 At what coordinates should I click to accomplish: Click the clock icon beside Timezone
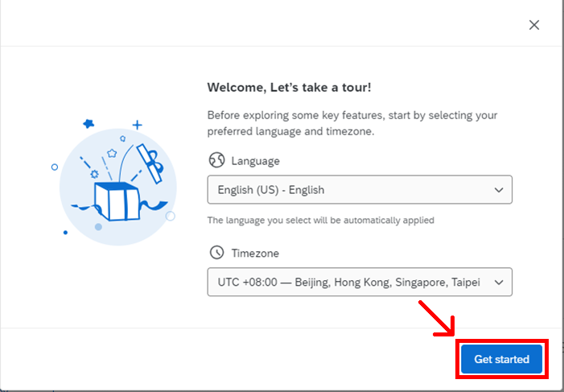(x=216, y=253)
